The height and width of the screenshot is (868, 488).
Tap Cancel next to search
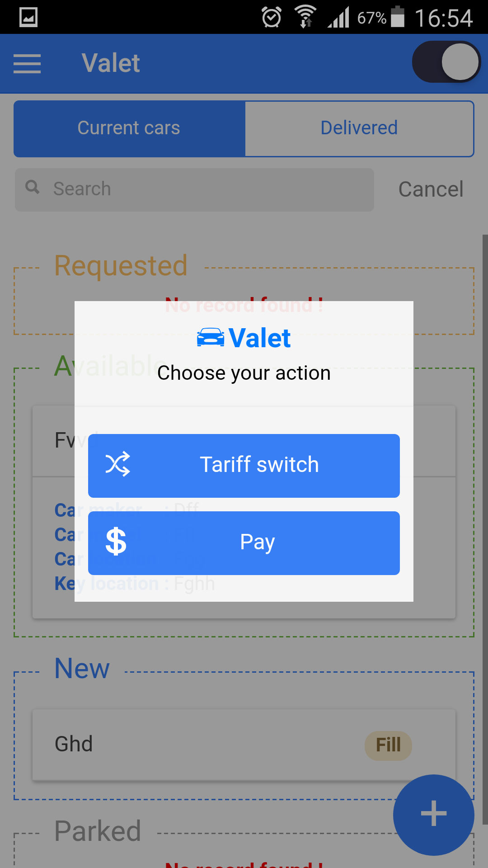point(431,189)
